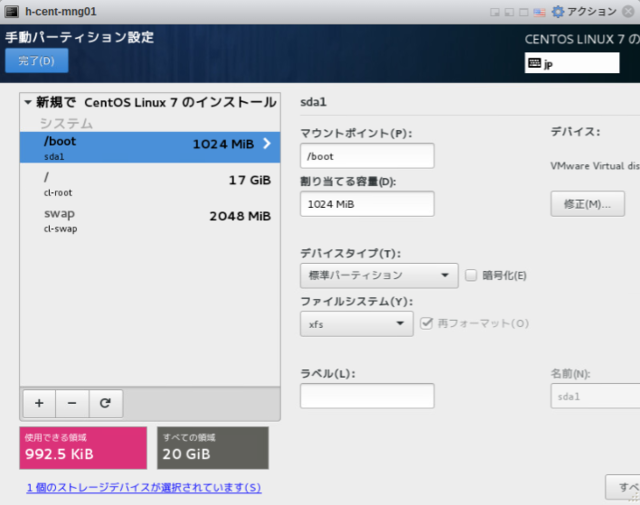Image resolution: width=640 pixels, height=505 pixels.
Task: Click the cut-off すべ button at bottom right
Action: (623, 487)
